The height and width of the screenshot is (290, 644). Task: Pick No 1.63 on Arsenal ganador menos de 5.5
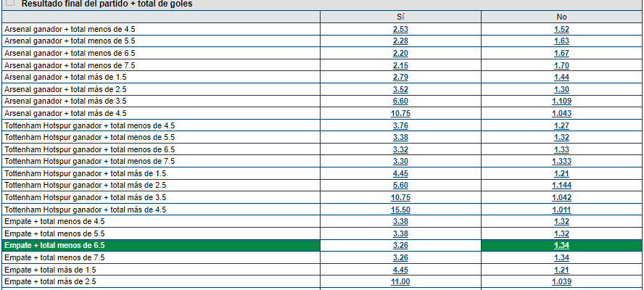(561, 41)
